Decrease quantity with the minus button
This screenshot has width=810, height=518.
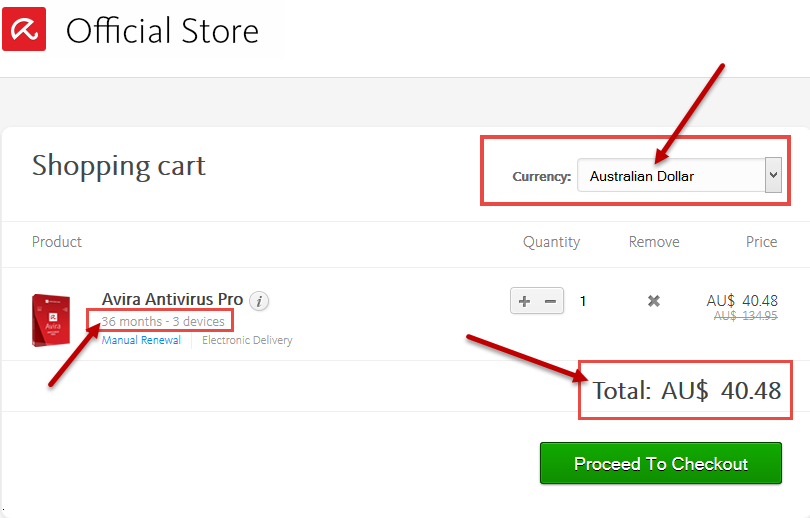point(551,301)
